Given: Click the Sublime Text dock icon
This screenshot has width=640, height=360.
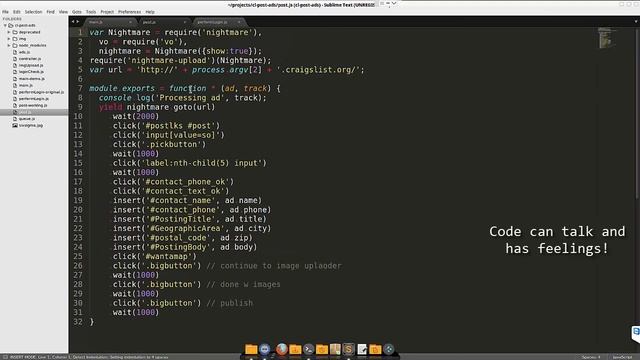Looking at the screenshot, I should (348, 349).
